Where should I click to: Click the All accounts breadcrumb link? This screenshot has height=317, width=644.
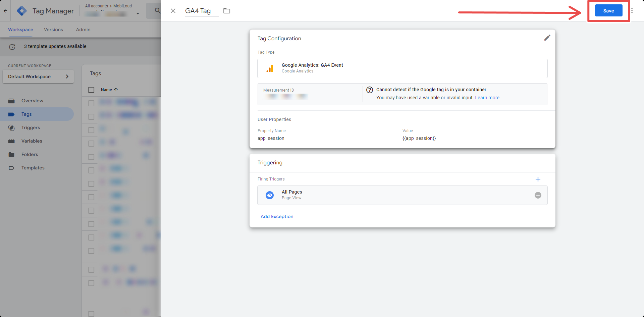(97, 6)
